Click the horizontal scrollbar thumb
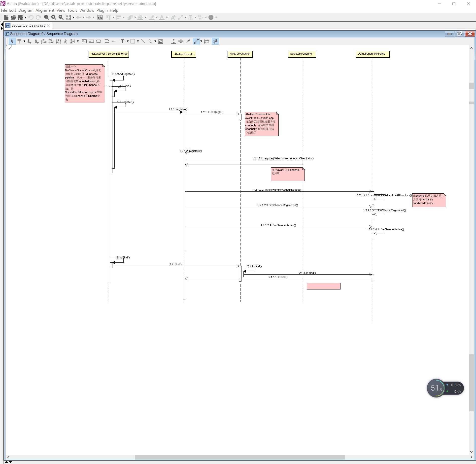This screenshot has height=464, width=476. [x=240, y=457]
